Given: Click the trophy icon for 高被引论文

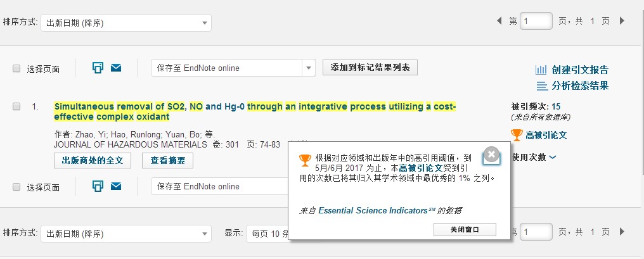Looking at the screenshot, I should [x=516, y=135].
